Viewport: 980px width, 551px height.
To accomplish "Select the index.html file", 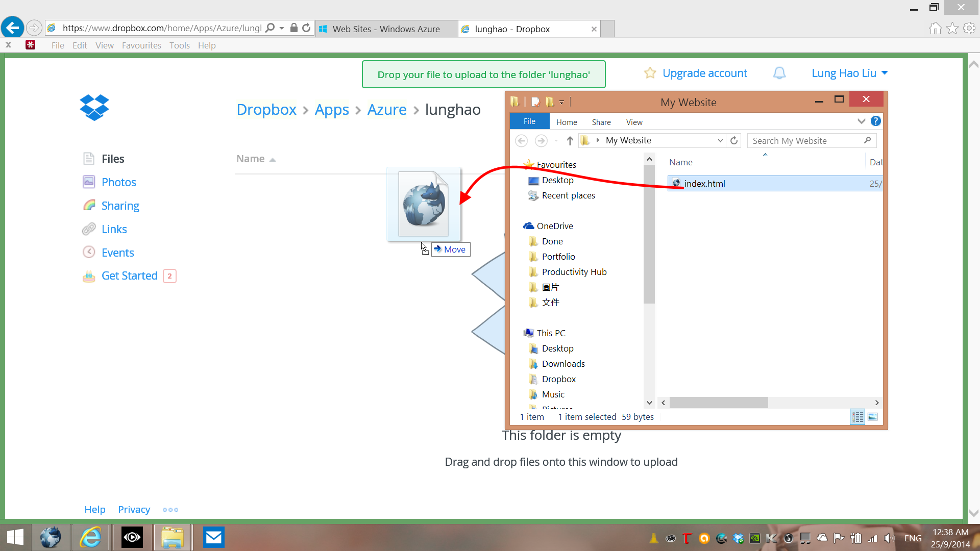I will pos(775,183).
